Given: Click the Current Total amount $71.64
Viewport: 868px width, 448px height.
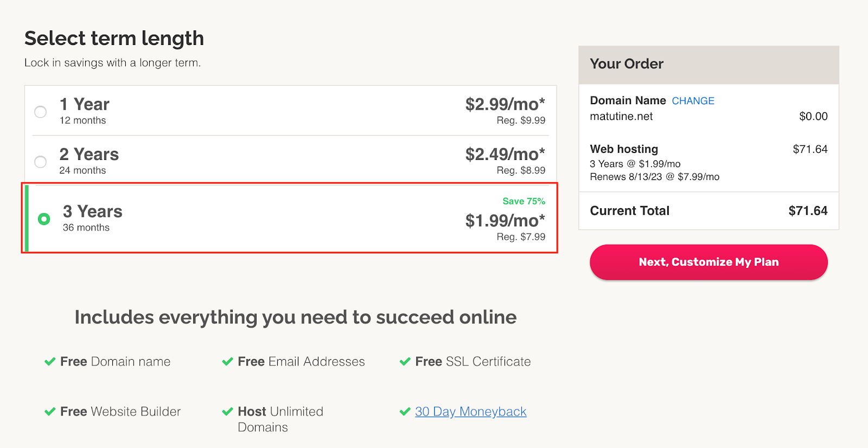Looking at the screenshot, I should point(808,211).
